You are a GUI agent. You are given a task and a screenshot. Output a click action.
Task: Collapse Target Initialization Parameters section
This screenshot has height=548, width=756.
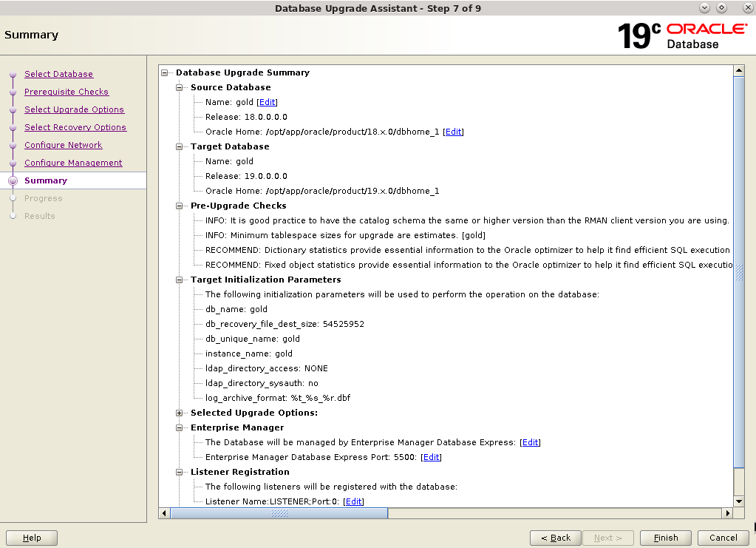point(179,280)
